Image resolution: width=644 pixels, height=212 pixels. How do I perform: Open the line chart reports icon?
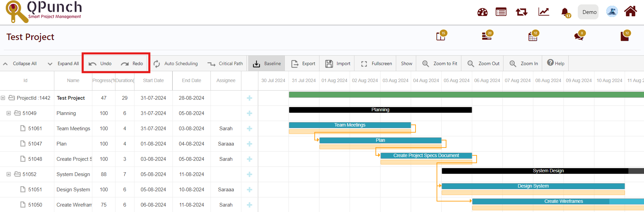544,12
